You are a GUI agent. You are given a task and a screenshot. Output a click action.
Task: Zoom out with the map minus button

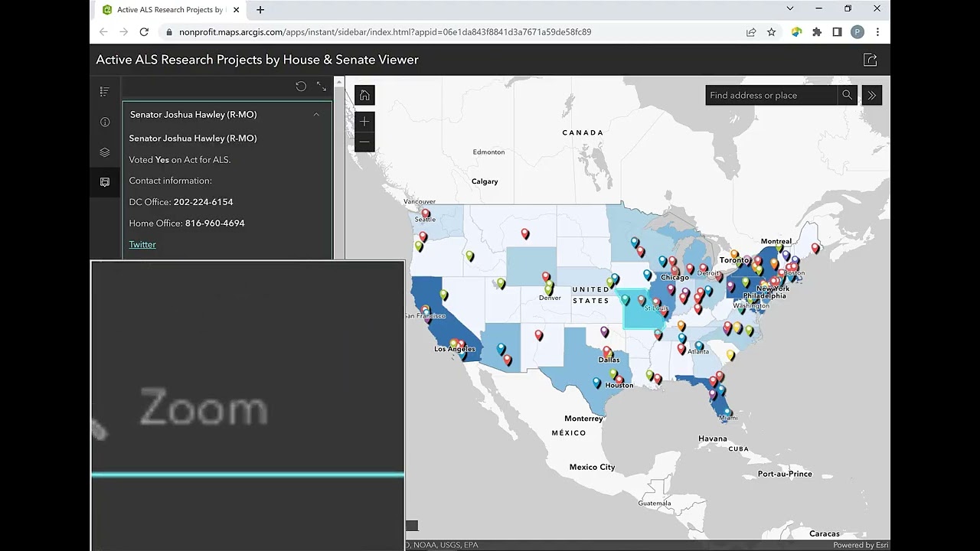pyautogui.click(x=364, y=142)
